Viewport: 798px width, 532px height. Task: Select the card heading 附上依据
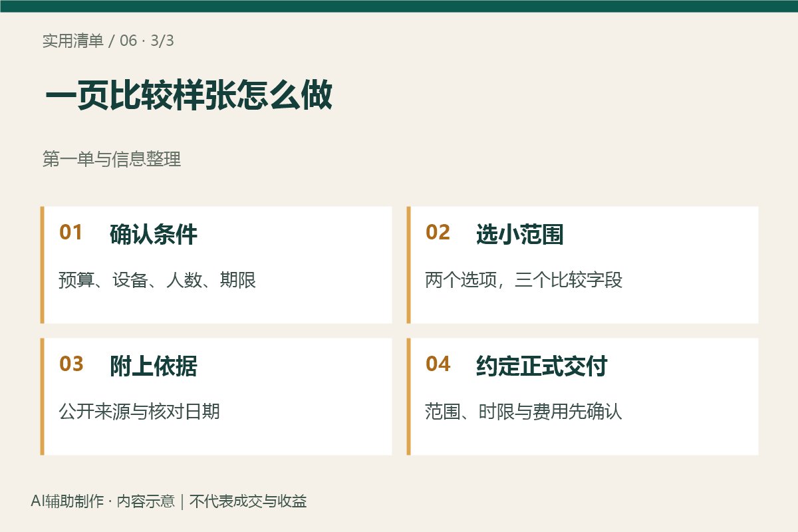point(154,366)
